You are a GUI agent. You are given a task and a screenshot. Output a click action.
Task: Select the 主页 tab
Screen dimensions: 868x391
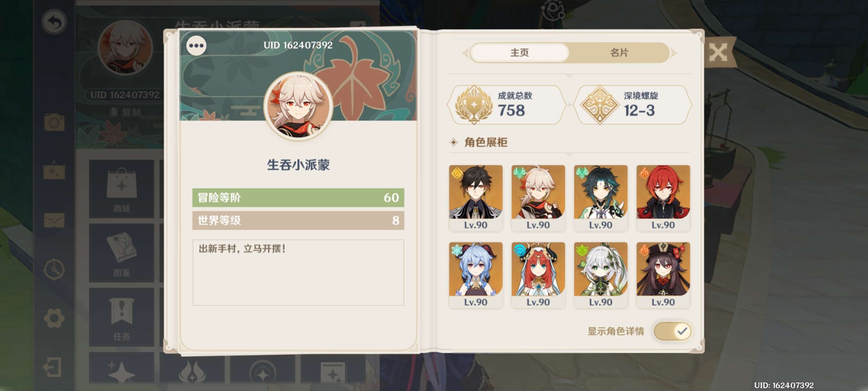tap(519, 53)
